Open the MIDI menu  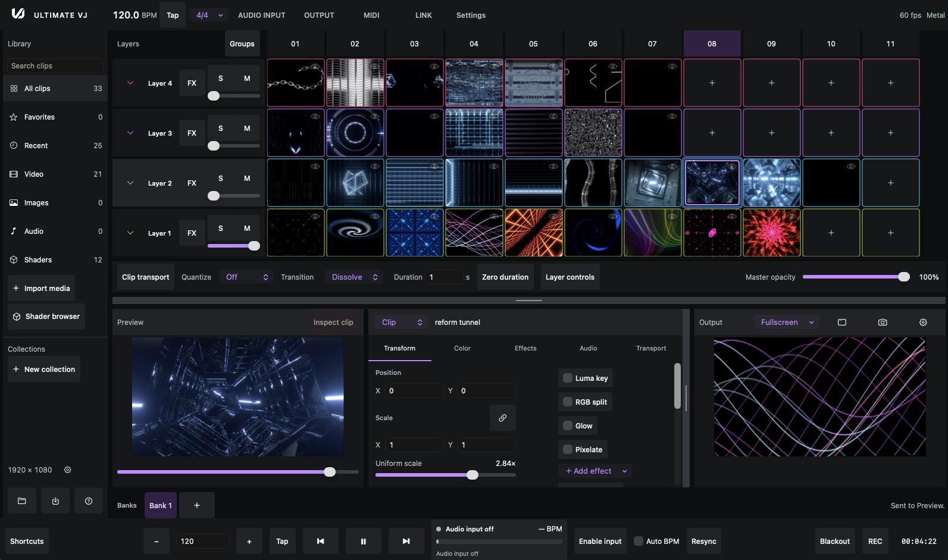click(x=371, y=15)
